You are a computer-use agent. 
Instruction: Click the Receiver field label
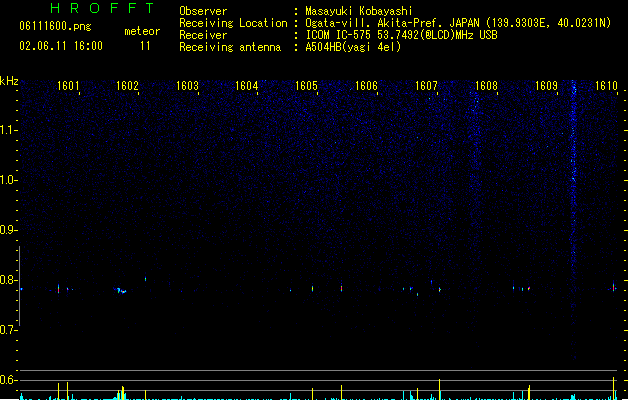click(x=203, y=35)
